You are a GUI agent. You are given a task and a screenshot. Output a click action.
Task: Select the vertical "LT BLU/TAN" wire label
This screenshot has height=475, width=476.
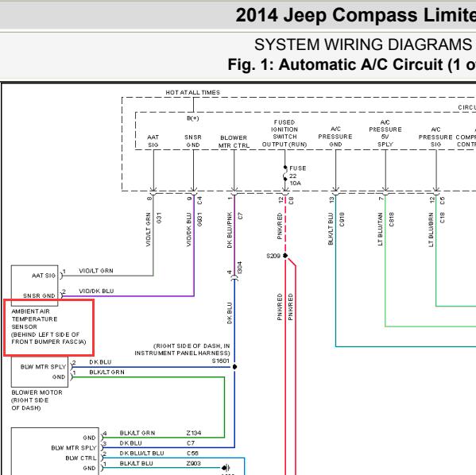pyautogui.click(x=380, y=229)
